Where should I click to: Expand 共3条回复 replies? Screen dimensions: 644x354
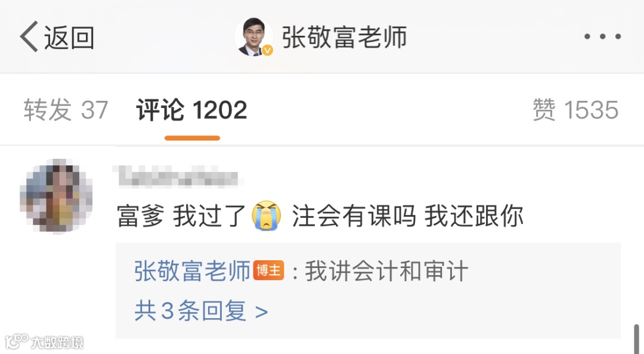[201, 310]
